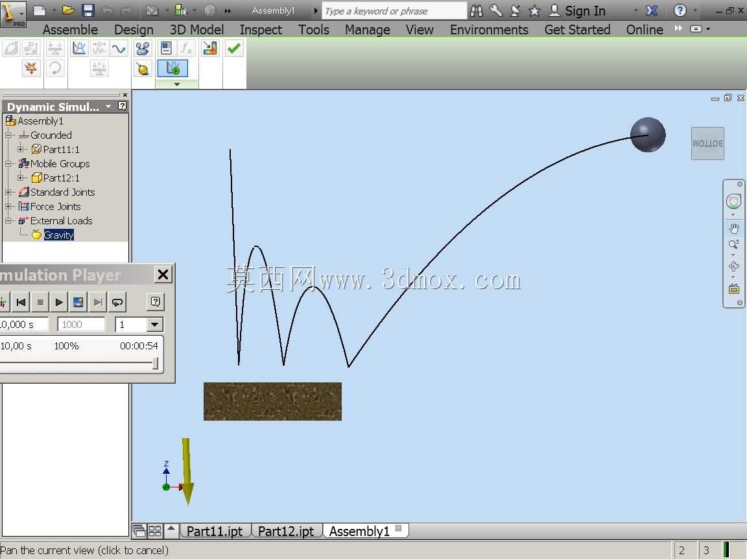Click the Dynamic Motion icon
This screenshot has height=560, width=747.
coord(99,48)
